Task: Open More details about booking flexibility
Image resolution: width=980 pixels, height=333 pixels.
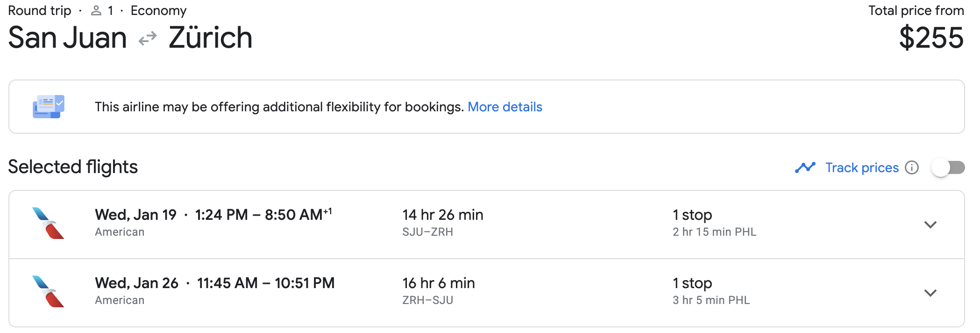Action: (x=505, y=107)
